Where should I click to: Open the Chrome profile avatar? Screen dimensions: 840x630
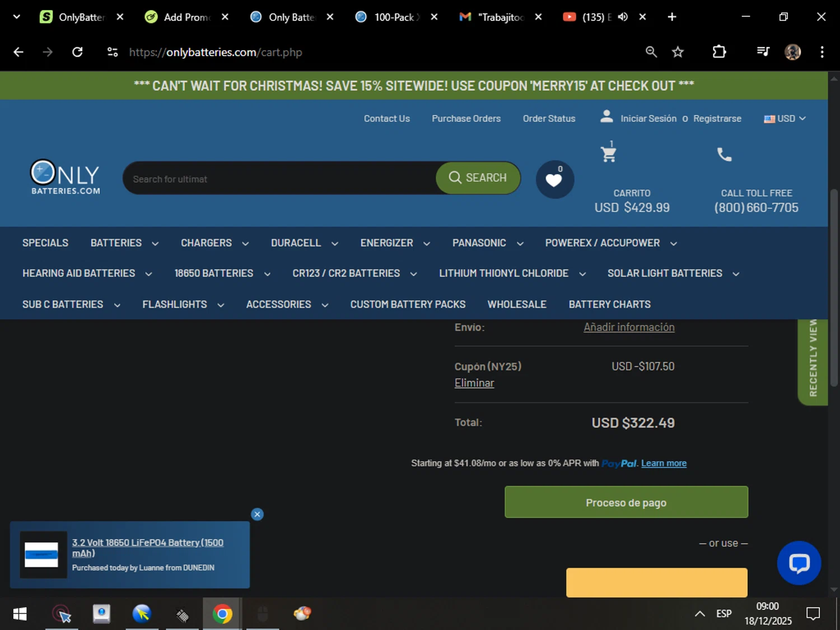pyautogui.click(x=792, y=52)
